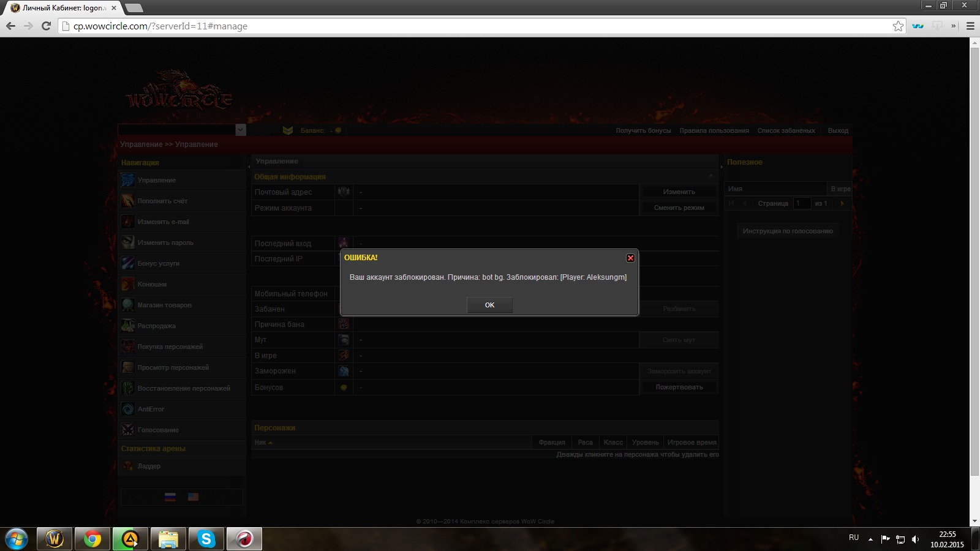
Task: Click the RU language indicator in the tray
Action: pyautogui.click(x=854, y=538)
